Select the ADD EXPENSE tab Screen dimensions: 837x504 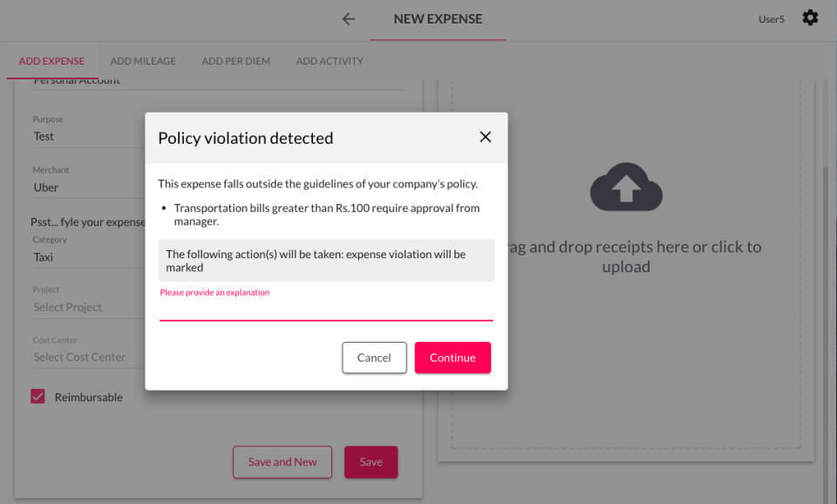[51, 61]
